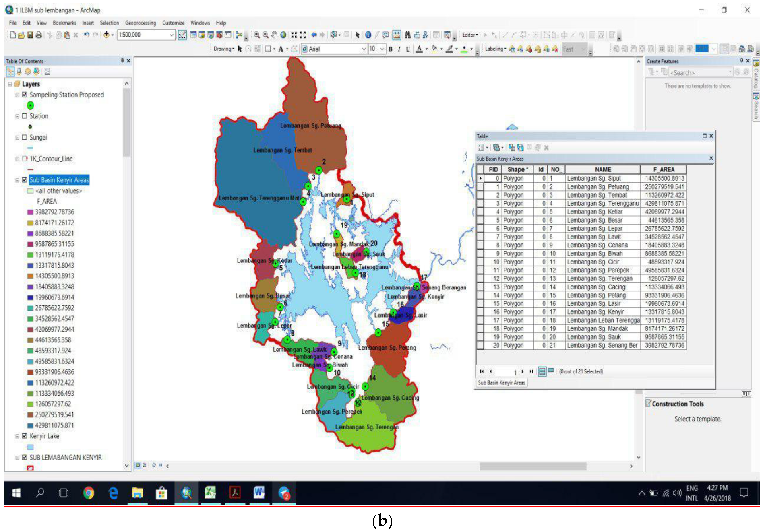The width and height of the screenshot is (765, 532).
Task: Enable the Station layer checkbox
Action: point(25,116)
